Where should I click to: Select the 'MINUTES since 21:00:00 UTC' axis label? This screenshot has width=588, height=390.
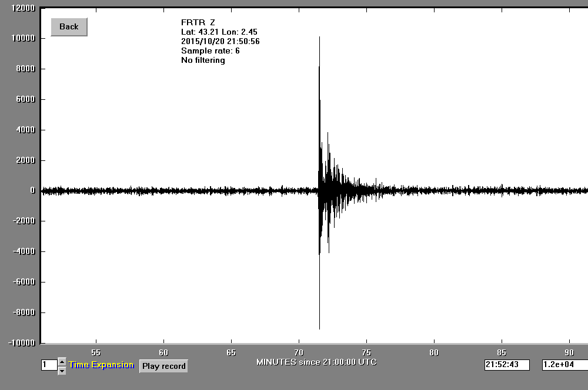click(316, 362)
